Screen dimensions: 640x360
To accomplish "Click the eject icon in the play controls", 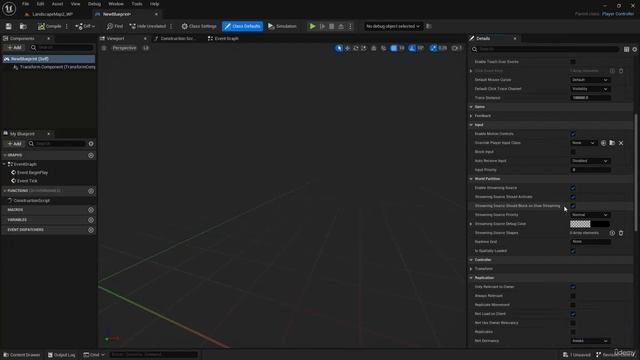I will pos(341,26).
